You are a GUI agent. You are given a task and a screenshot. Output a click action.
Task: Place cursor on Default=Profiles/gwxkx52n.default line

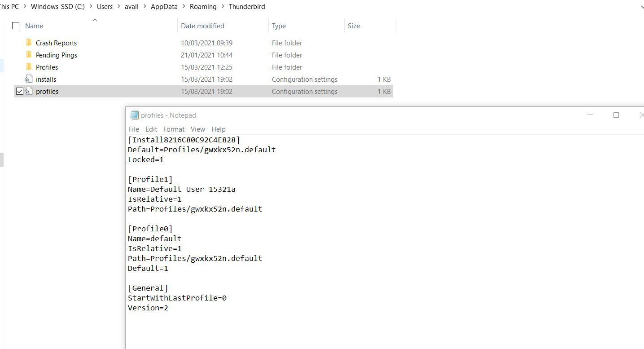coord(202,150)
